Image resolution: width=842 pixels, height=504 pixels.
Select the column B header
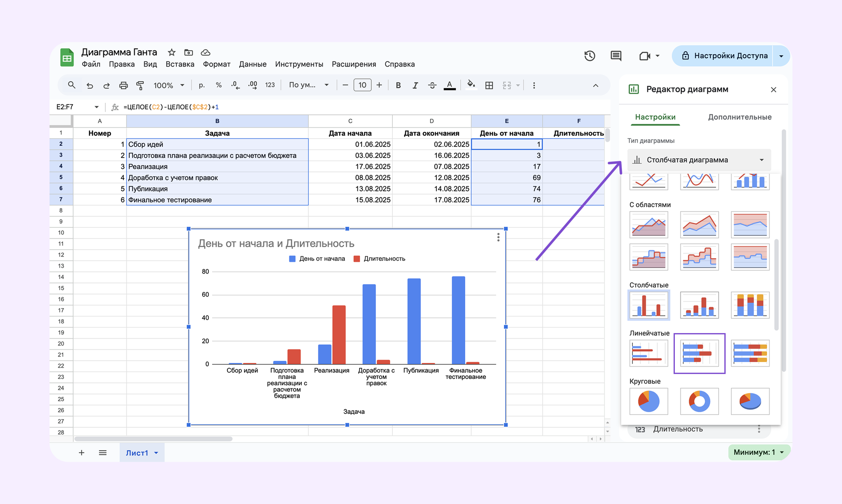coord(217,121)
